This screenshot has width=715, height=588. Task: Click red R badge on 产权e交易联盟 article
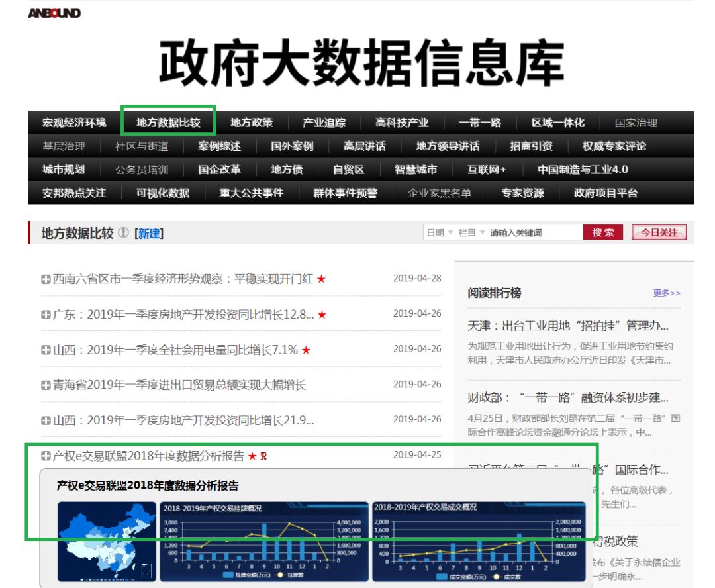(x=263, y=456)
